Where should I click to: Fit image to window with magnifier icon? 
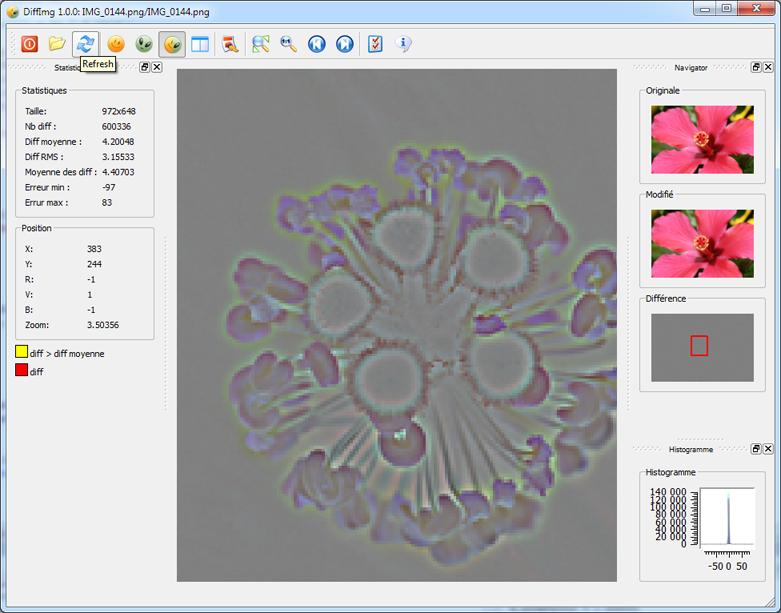pos(261,44)
